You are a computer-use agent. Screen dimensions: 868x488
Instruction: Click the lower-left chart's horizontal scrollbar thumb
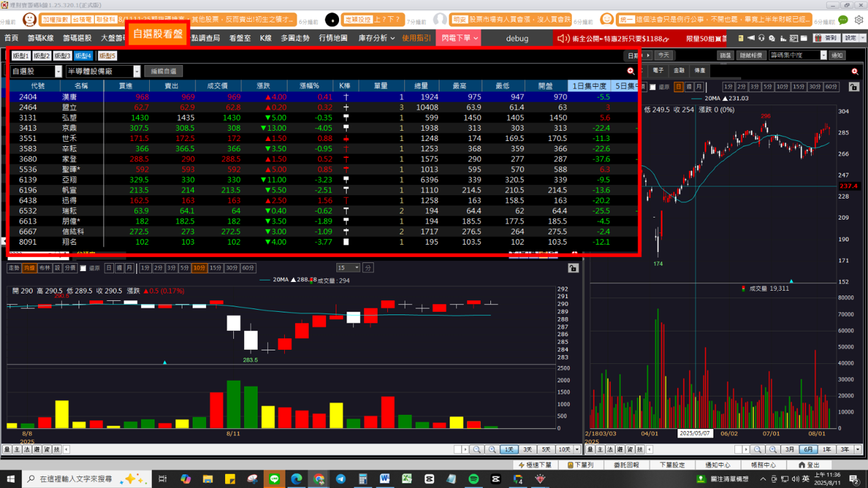pyautogui.click(x=458, y=449)
